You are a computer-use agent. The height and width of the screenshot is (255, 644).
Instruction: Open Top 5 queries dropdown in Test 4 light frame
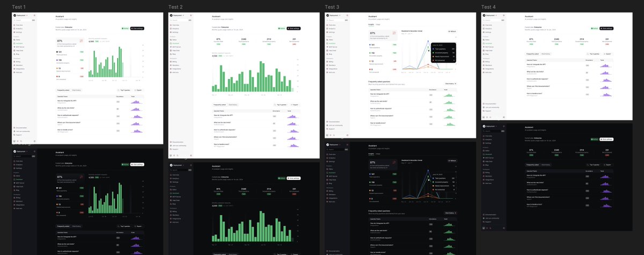(x=593, y=54)
